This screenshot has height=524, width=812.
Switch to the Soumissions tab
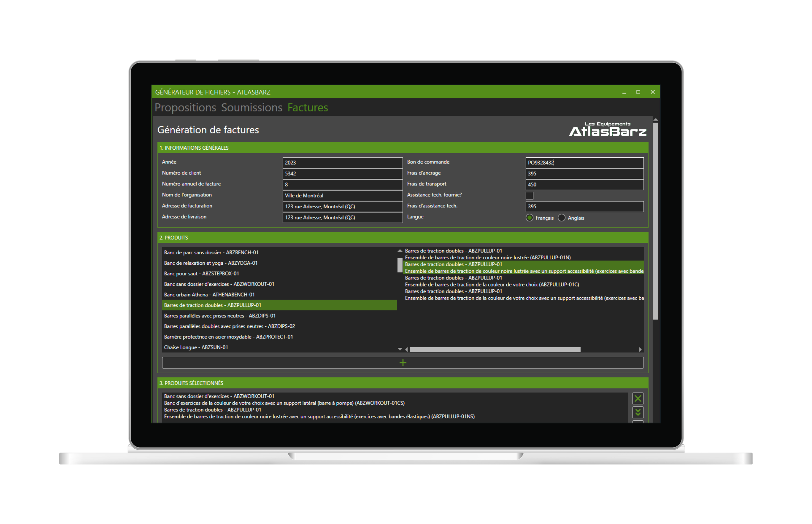click(x=252, y=108)
